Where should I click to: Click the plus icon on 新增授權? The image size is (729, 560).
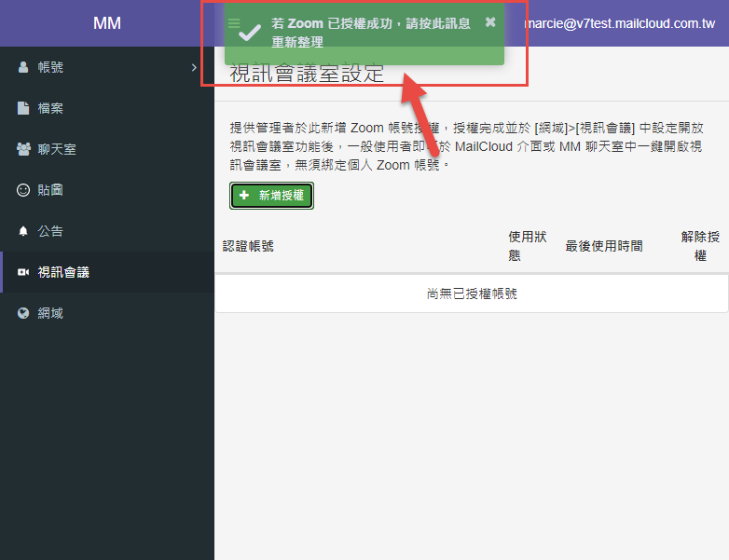[x=244, y=195]
